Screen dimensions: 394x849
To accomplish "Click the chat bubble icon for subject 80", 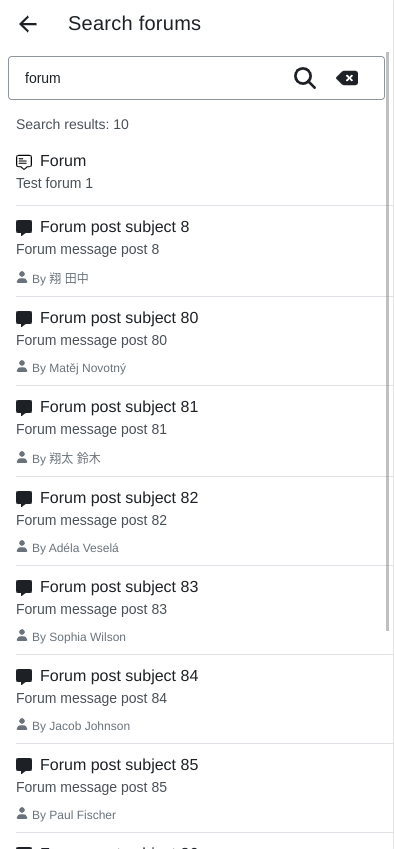I will point(24,319).
